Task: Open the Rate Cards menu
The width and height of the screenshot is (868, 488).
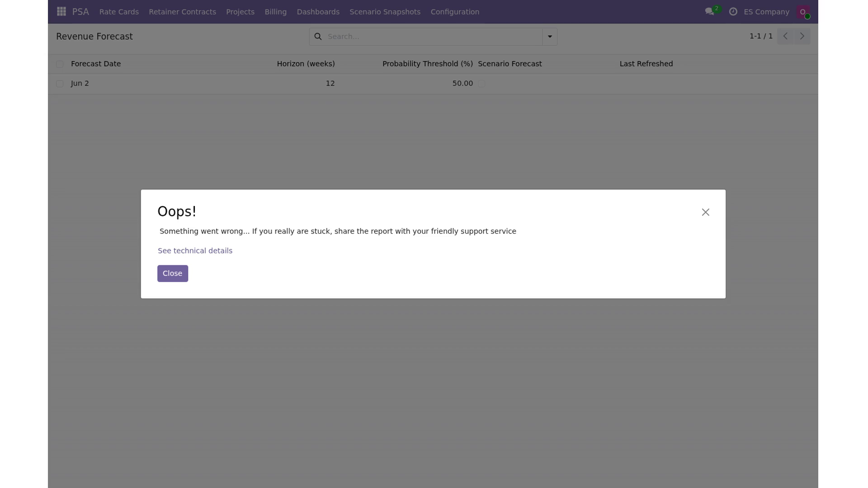Action: click(119, 12)
